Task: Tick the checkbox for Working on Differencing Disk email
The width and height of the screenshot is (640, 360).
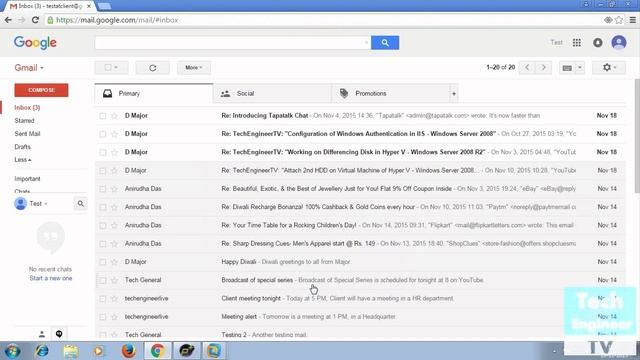Action: click(102, 153)
